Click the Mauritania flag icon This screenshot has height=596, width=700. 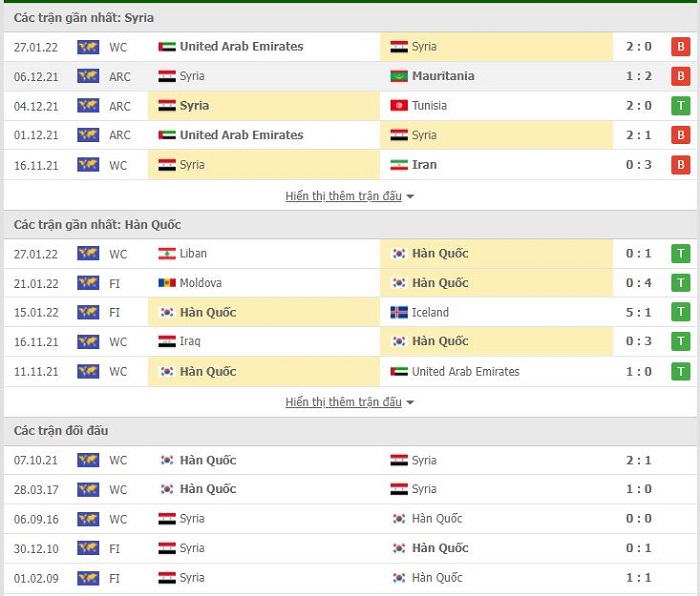point(399,76)
